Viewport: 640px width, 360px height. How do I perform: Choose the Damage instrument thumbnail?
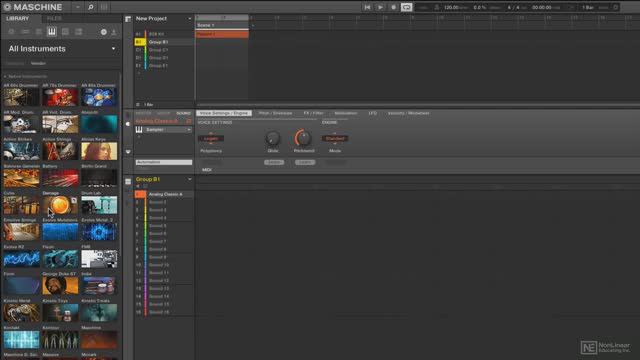[x=60, y=205]
